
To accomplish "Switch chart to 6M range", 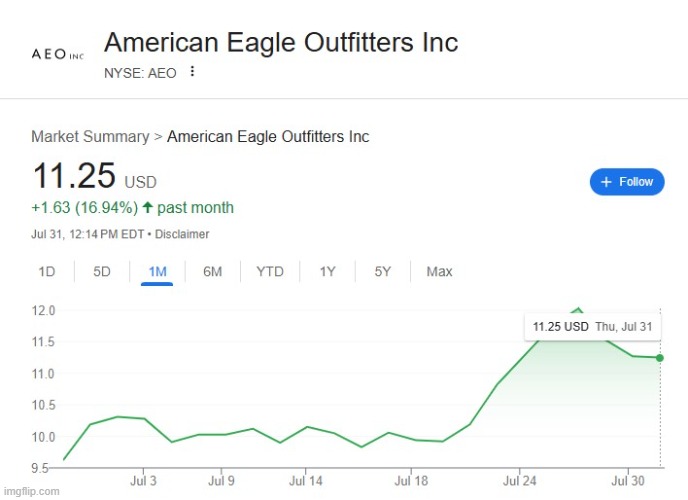I will 212,271.
